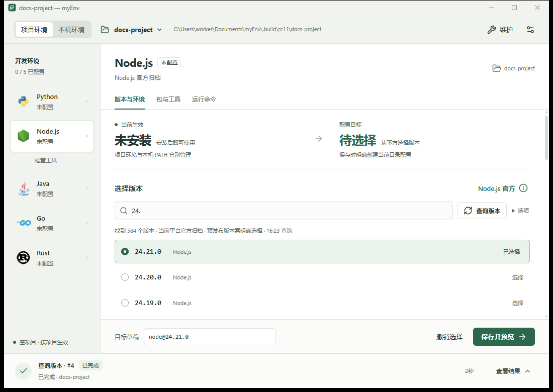Open the 包与工具 tab
The image size is (553, 392).
click(x=168, y=100)
